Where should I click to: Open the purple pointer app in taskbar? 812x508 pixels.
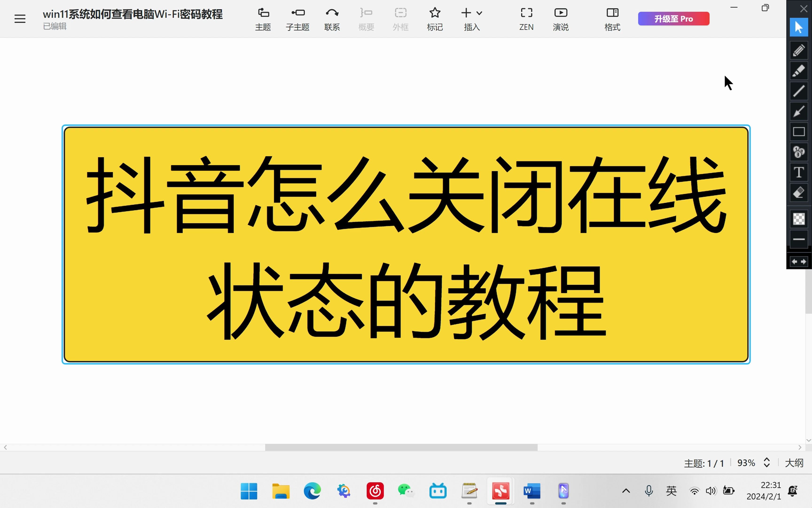564,491
